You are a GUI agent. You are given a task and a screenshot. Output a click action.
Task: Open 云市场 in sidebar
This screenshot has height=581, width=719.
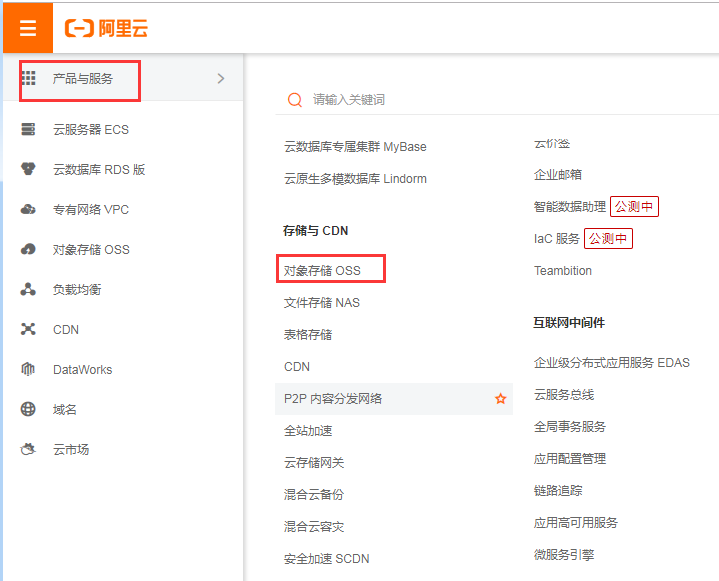pyautogui.click(x=71, y=449)
